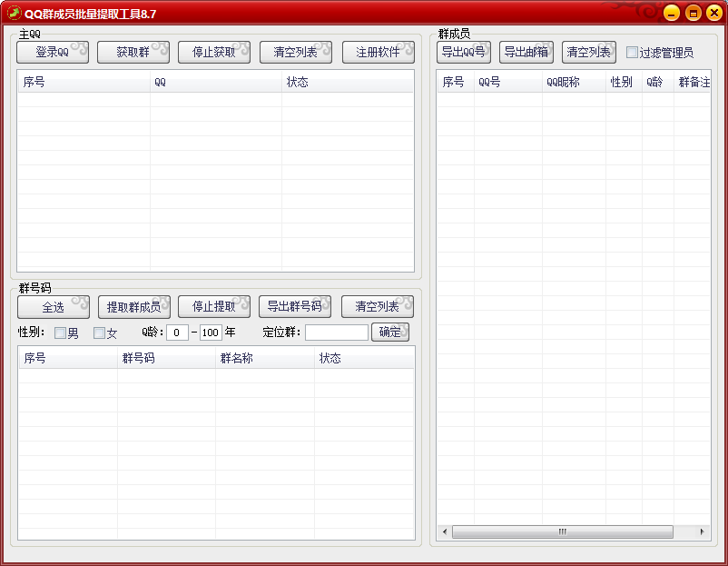Image resolution: width=728 pixels, height=566 pixels.
Task: Clear the main QQ list with 清空列表
Action: [x=296, y=52]
